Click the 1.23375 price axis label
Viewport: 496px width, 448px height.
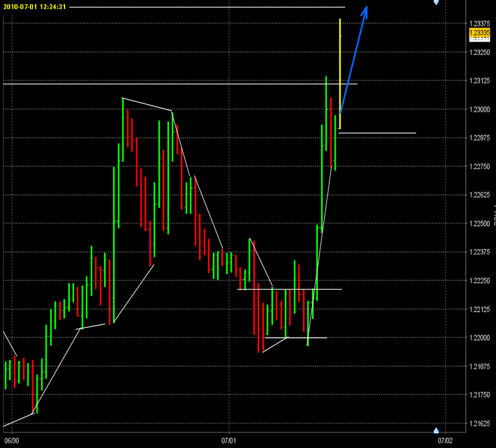tap(479, 24)
